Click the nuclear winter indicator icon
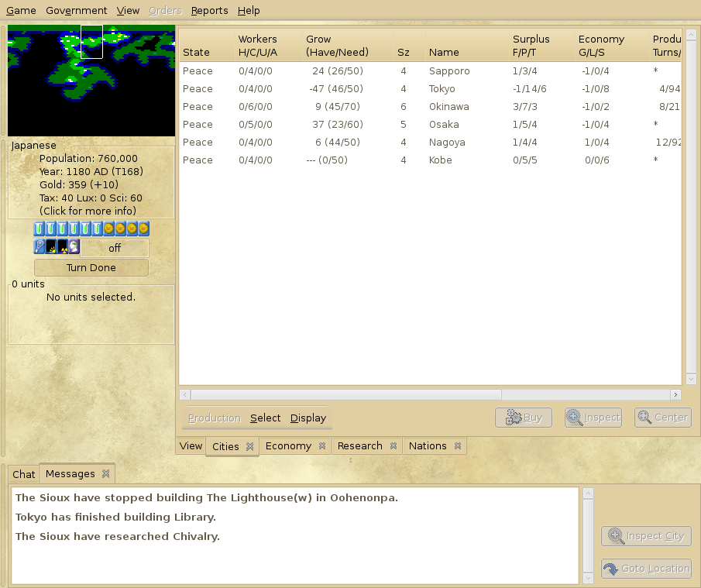The width and height of the screenshot is (701, 588). point(63,246)
